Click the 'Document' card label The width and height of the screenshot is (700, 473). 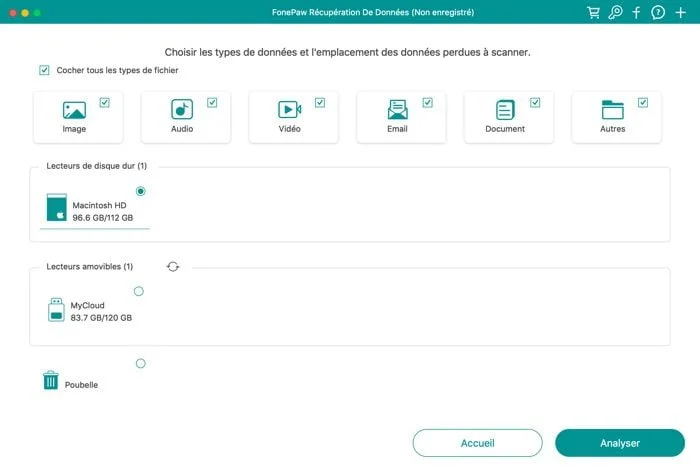click(505, 129)
